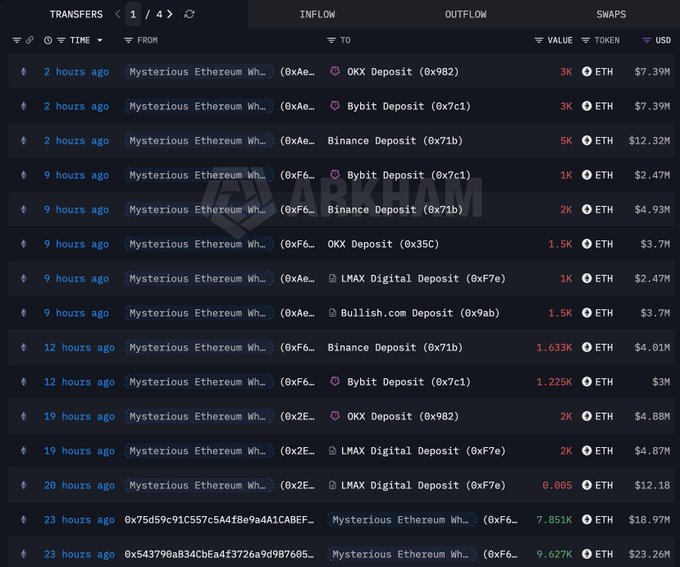Click FROM column header label
Screen dimensions: 680x567
147,40
